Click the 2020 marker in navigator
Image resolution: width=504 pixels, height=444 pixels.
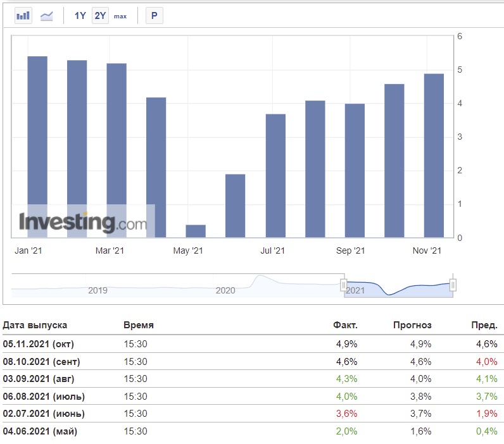(x=225, y=290)
